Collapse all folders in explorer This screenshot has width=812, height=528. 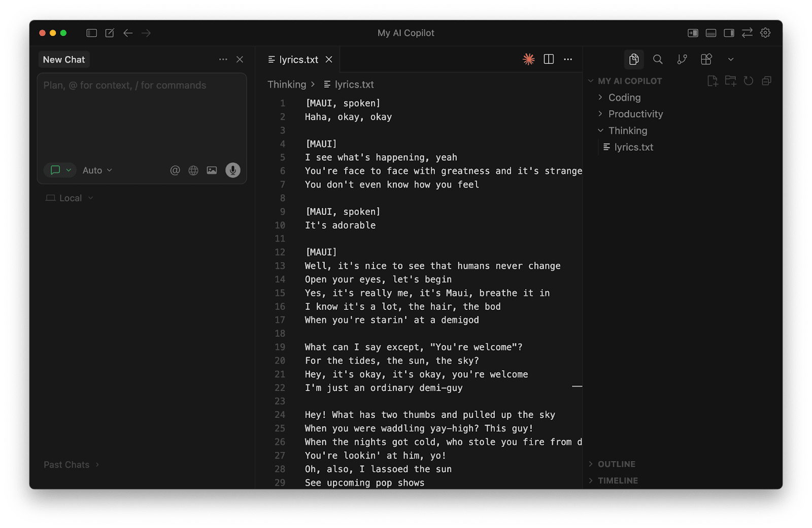pyautogui.click(x=767, y=81)
